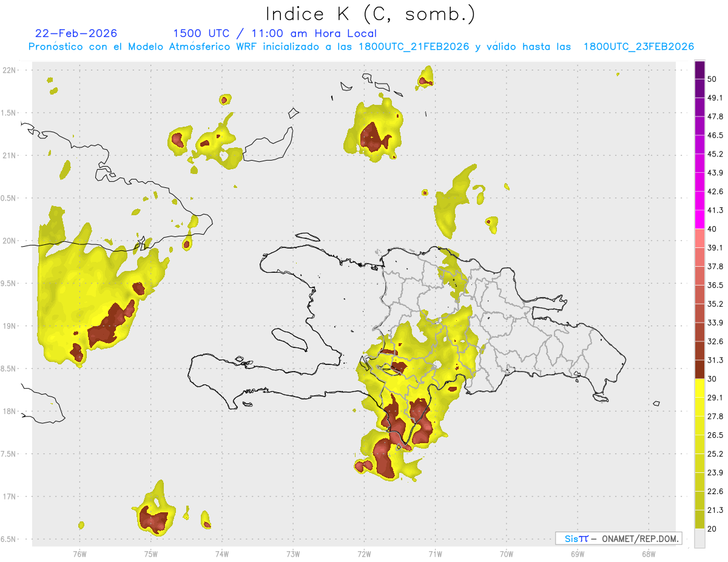
Task: Click the color scale value 29.1
Action: (715, 398)
